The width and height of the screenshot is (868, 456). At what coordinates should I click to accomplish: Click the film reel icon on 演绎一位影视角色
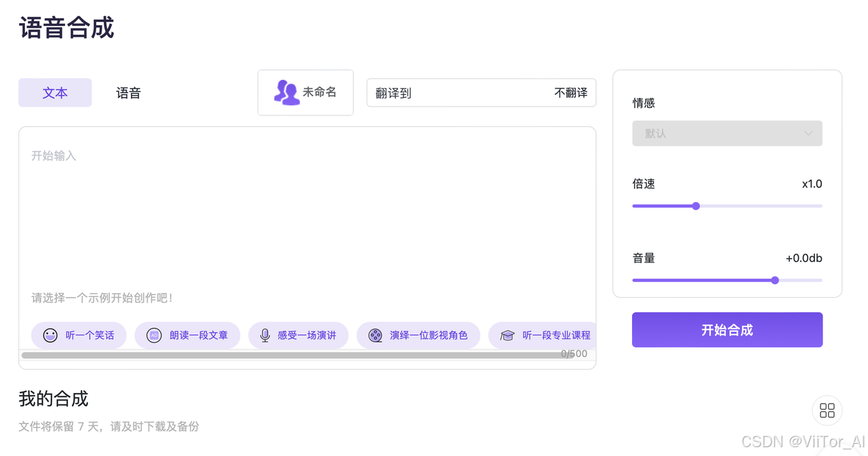tap(375, 335)
